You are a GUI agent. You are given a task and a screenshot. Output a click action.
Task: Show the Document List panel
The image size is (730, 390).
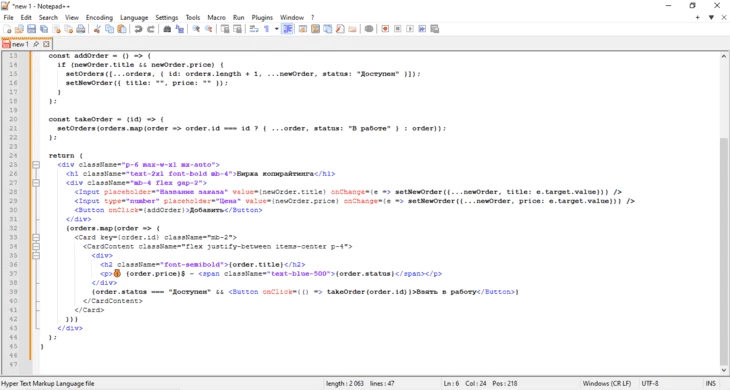pyautogui.click(x=328, y=29)
